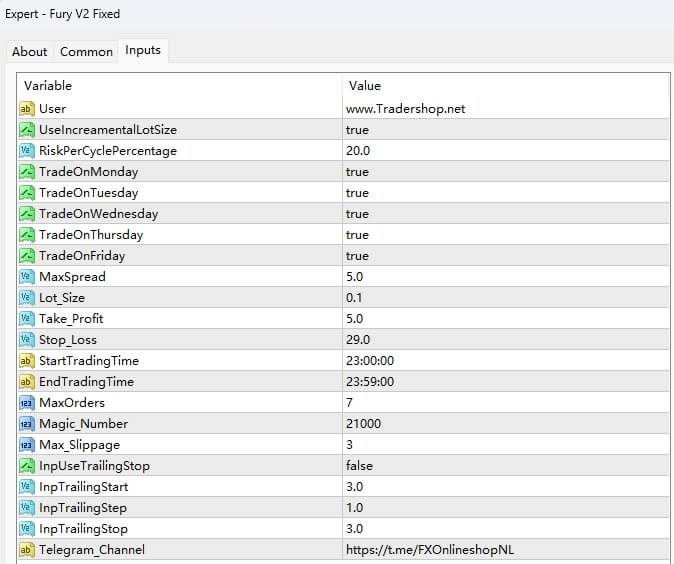
Task: Toggle the TradeOnMonday true value
Action: tap(357, 172)
